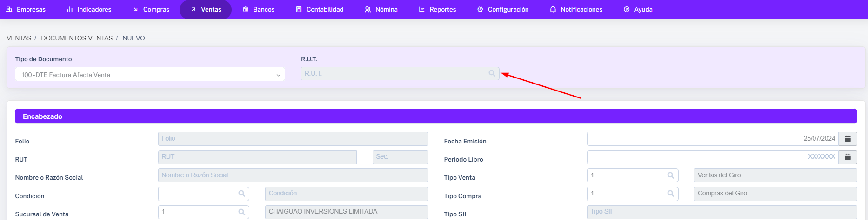Image resolution: width=868 pixels, height=220 pixels.
Task: Click the Compras arrow icon
Action: tap(136, 9)
